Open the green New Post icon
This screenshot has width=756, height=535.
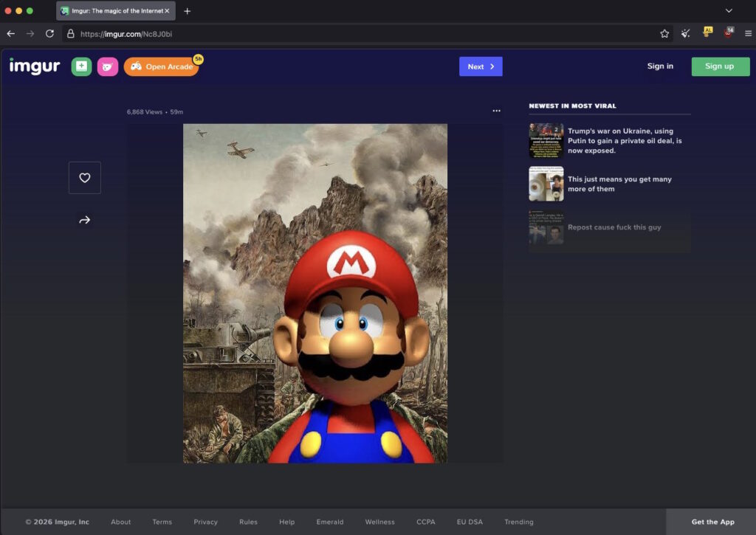(x=81, y=66)
